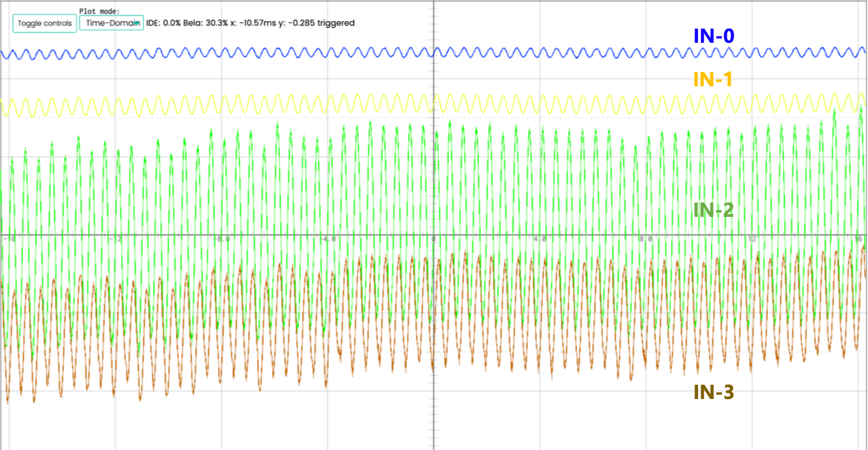Viewport: 868px width, 450px height.
Task: Click the -4.0 tick on the time axis
Action: (328, 239)
